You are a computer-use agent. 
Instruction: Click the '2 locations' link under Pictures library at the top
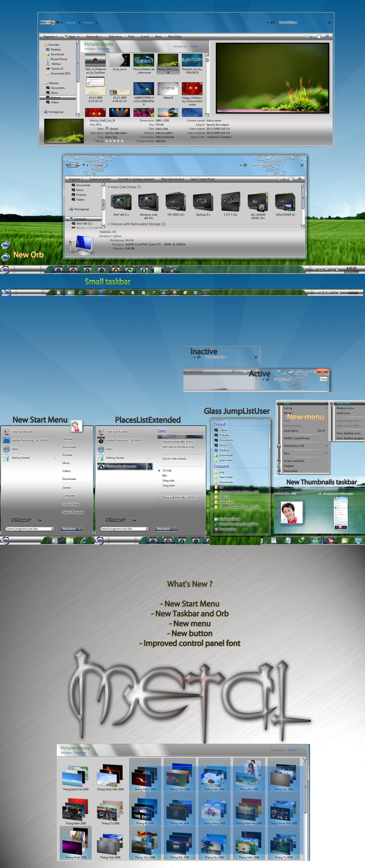tap(103, 49)
